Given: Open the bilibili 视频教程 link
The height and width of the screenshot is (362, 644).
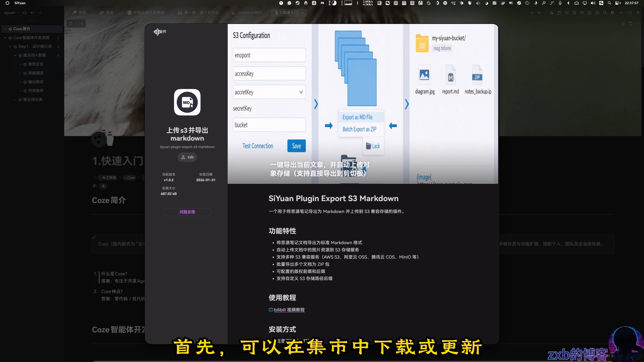Looking at the screenshot, I should 289,310.
